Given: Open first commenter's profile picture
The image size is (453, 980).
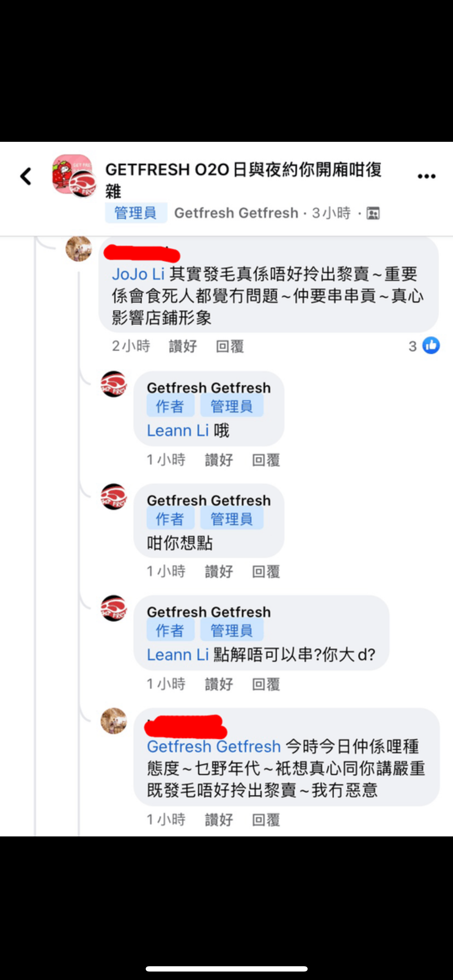Looking at the screenshot, I should click(x=79, y=249).
